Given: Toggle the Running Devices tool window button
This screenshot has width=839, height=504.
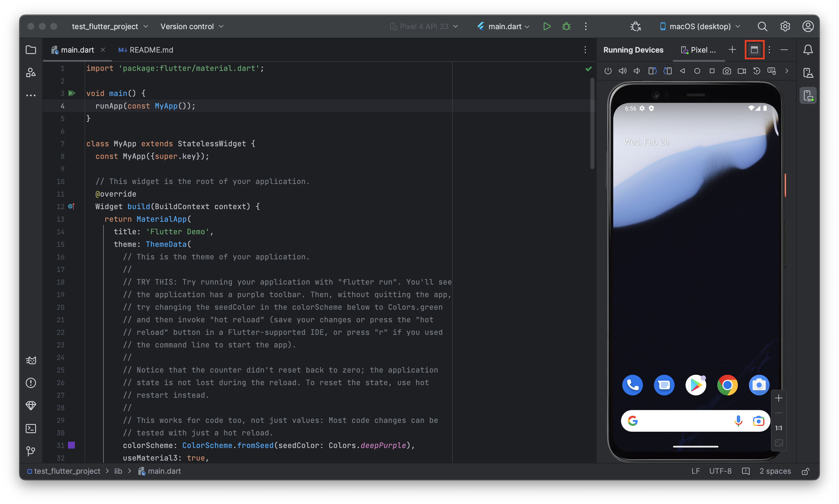Looking at the screenshot, I should pyautogui.click(x=808, y=96).
